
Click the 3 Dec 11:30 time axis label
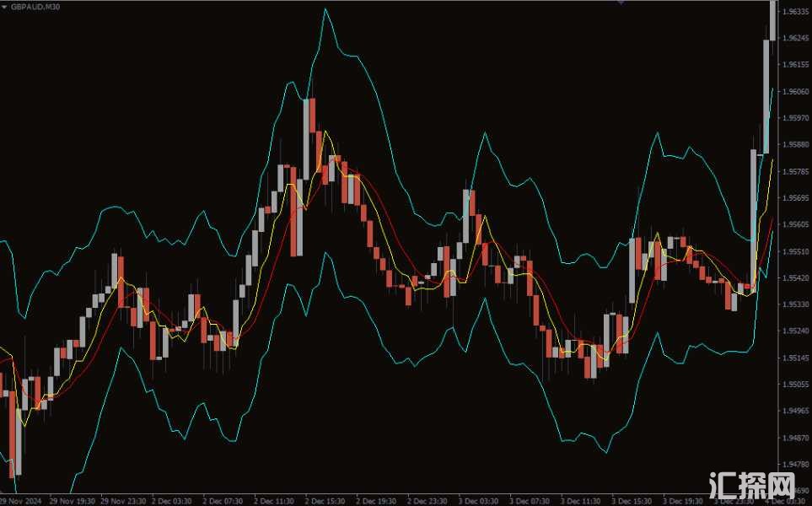pyautogui.click(x=582, y=500)
